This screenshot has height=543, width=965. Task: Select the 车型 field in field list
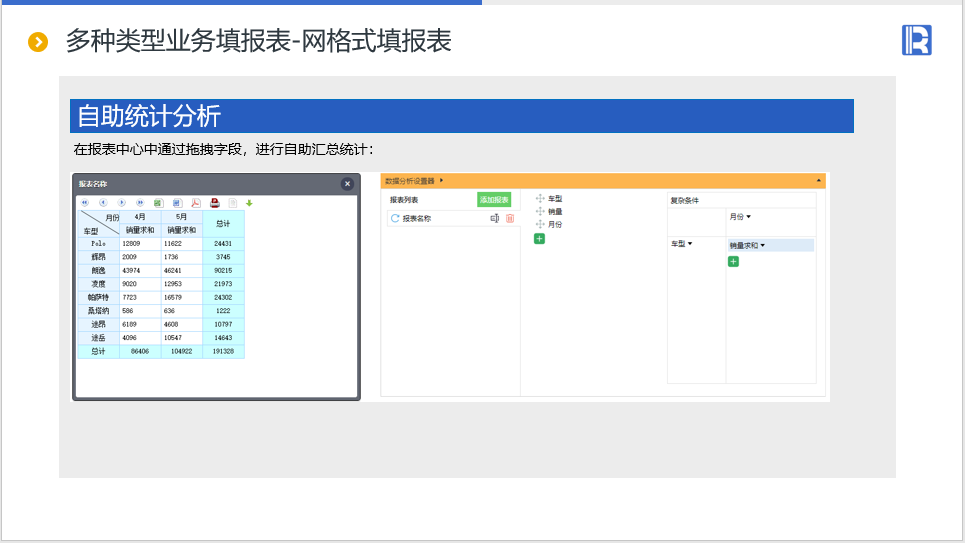point(555,198)
